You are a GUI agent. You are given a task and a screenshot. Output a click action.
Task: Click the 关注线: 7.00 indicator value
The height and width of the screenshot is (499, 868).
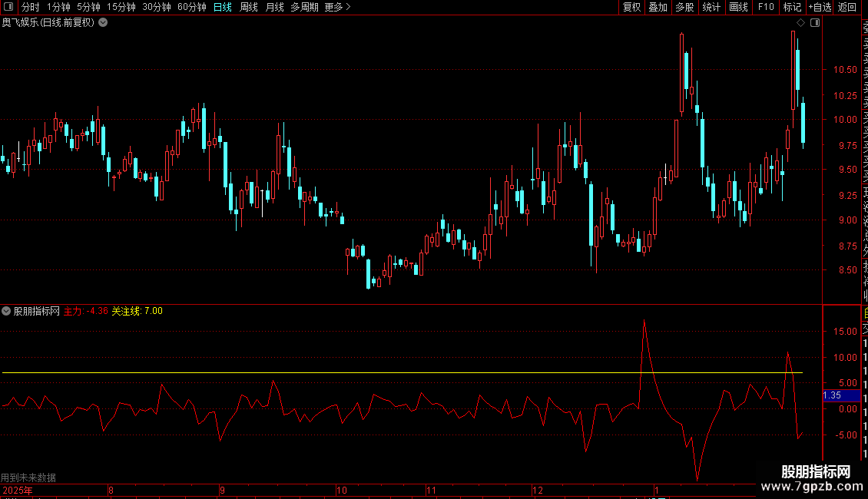(137, 311)
